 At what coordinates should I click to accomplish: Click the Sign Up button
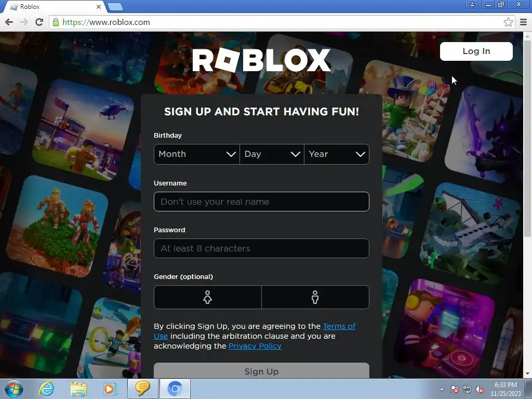tap(261, 371)
